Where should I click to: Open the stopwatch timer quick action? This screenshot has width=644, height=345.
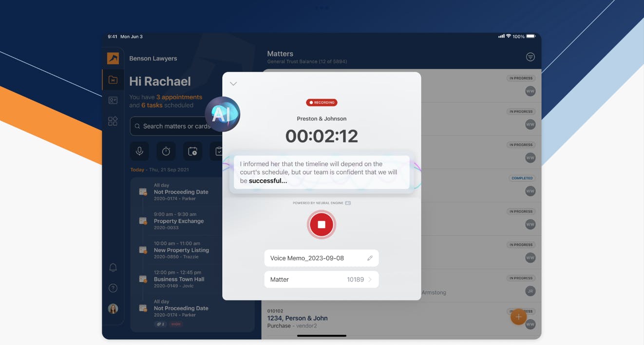coord(166,151)
